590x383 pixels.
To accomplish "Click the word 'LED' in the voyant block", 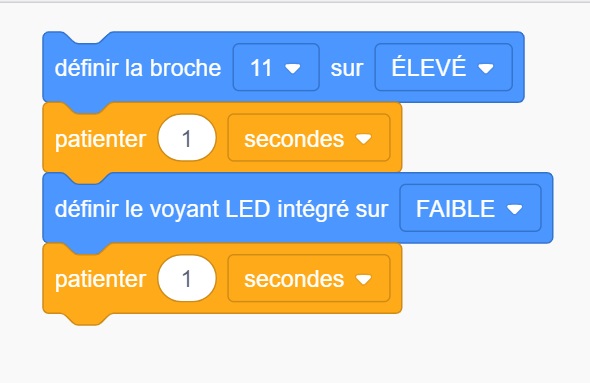I will pos(248,208).
